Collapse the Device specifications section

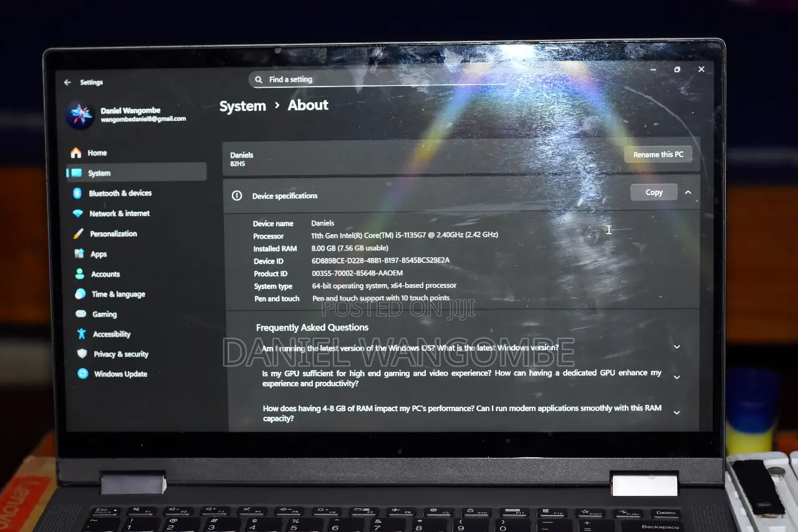click(688, 192)
